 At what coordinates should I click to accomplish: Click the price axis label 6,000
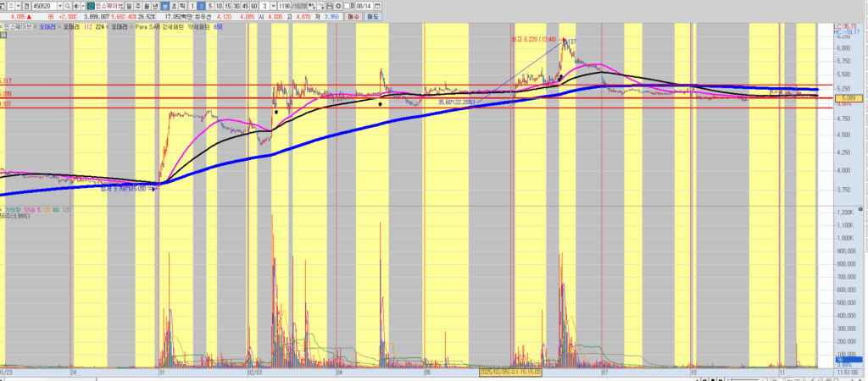(843, 48)
